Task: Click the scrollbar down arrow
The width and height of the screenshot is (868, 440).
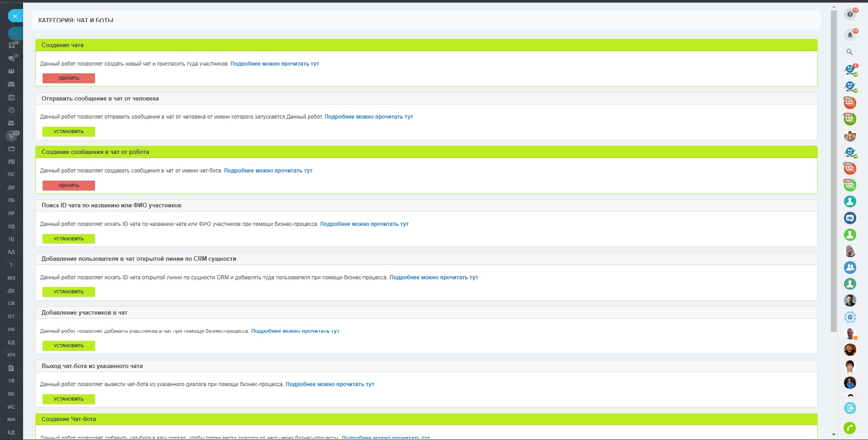Action: click(x=834, y=435)
